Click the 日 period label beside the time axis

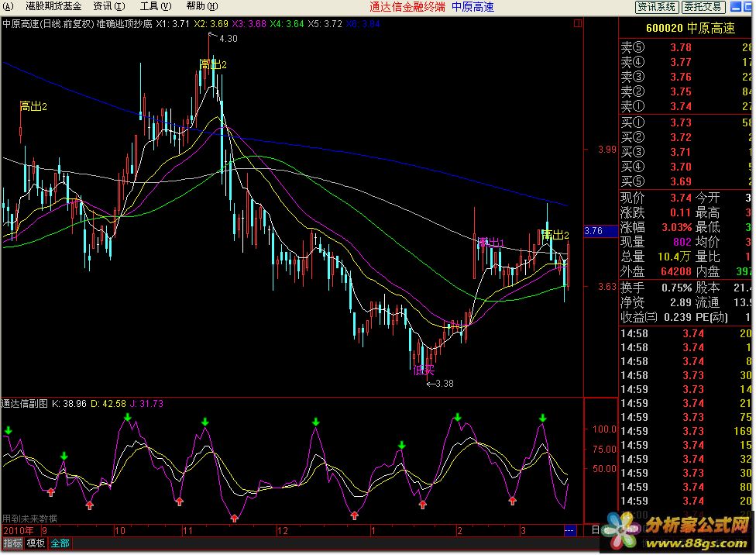coord(596,530)
